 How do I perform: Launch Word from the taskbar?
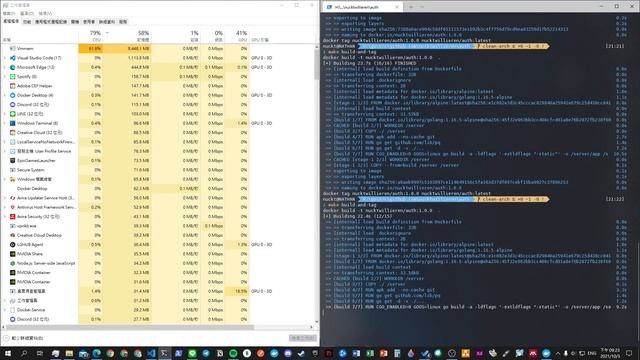click(356, 353)
